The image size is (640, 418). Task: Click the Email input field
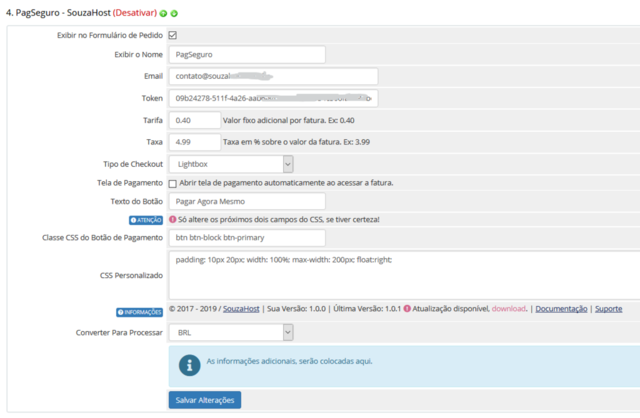click(273, 76)
